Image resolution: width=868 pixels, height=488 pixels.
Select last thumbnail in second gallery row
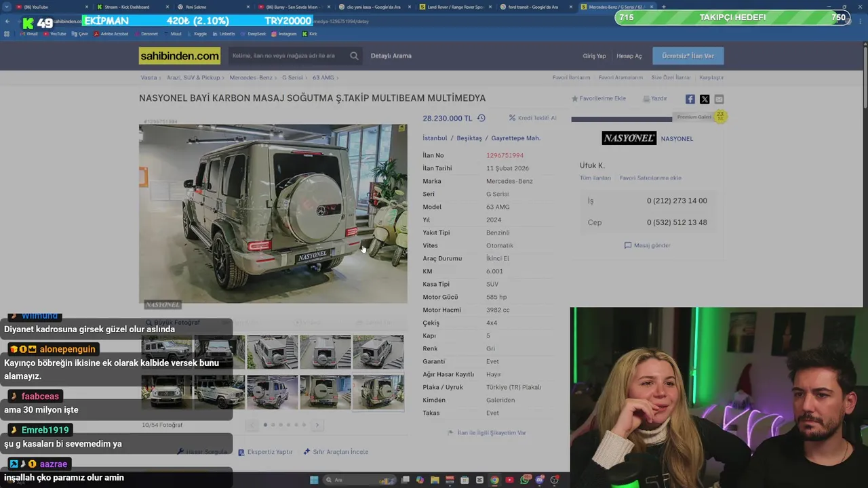[378, 392]
